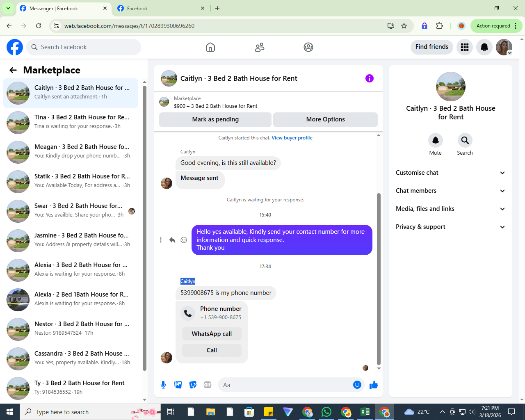
Task: Click the chat messages vertical scrollbar
Action: pos(379,279)
